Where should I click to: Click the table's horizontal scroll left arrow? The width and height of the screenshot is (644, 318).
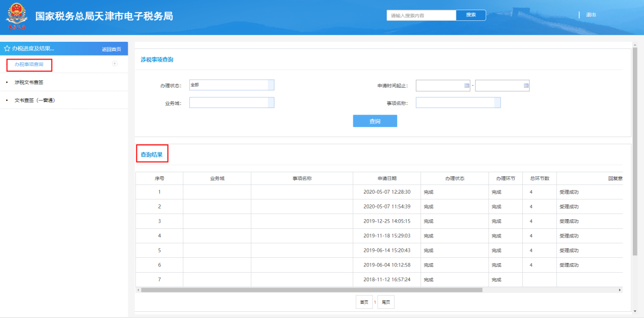tap(138, 290)
